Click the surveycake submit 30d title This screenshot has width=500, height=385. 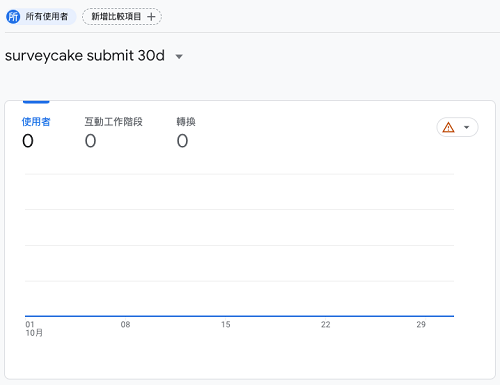pyautogui.click(x=85, y=56)
